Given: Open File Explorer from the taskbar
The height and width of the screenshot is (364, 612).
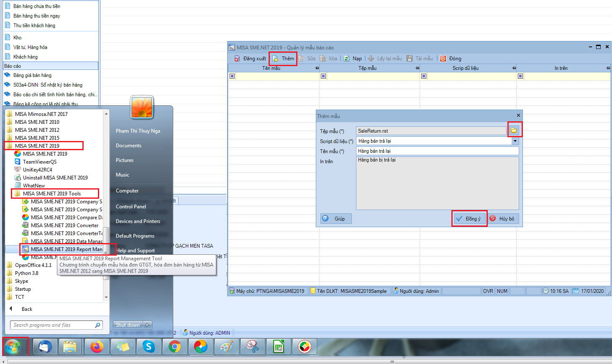Looking at the screenshot, I should [70, 347].
